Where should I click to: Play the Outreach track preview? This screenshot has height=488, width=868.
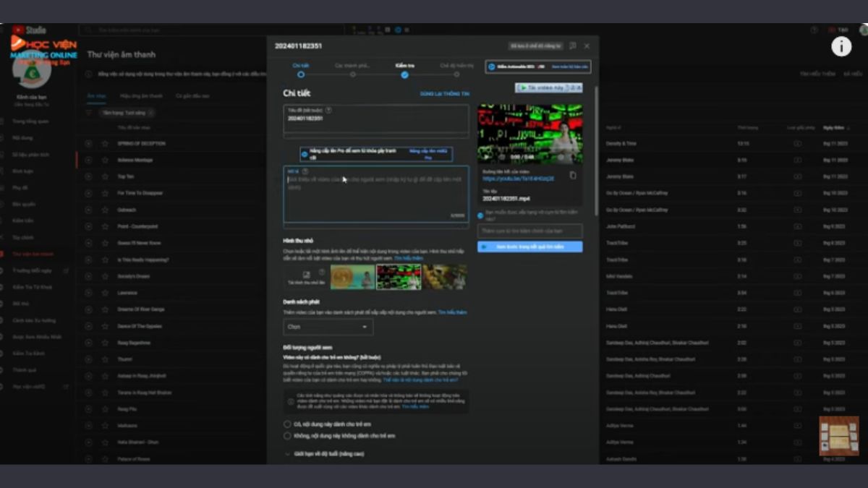click(89, 210)
